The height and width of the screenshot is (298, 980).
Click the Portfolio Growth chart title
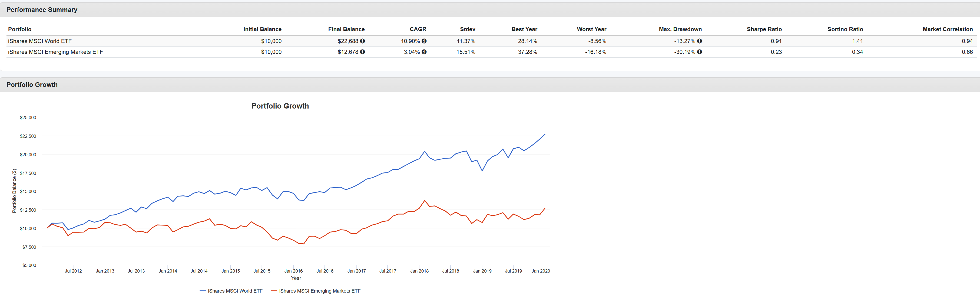pos(280,106)
